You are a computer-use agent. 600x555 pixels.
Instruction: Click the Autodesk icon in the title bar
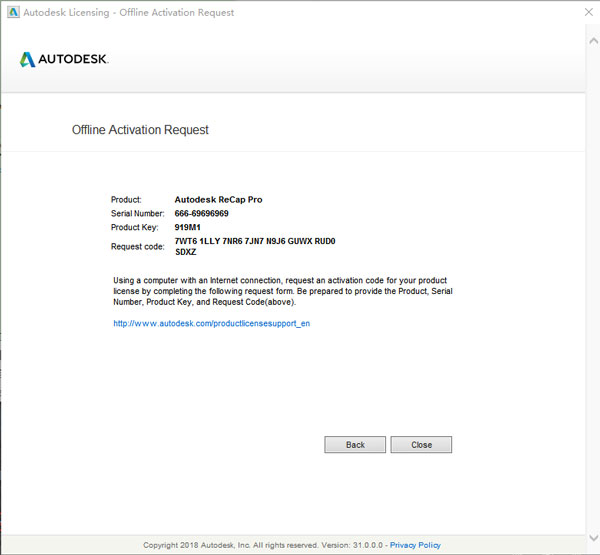(x=13, y=12)
